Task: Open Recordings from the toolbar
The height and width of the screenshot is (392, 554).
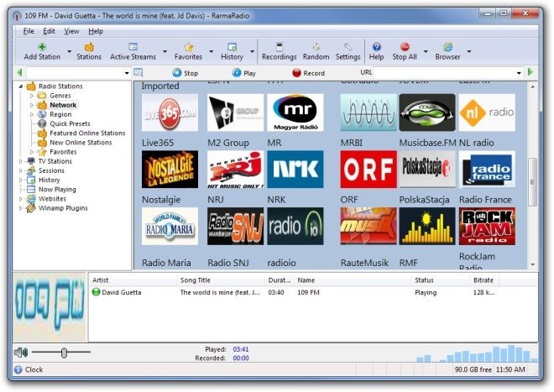Action: (280, 51)
